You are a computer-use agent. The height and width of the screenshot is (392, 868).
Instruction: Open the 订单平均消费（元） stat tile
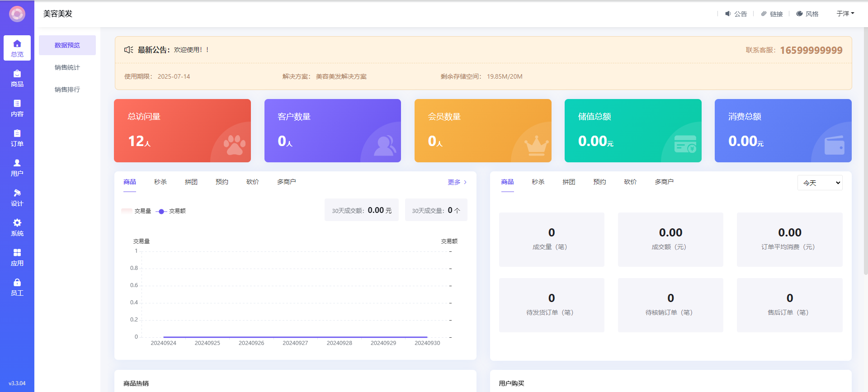pyautogui.click(x=790, y=240)
